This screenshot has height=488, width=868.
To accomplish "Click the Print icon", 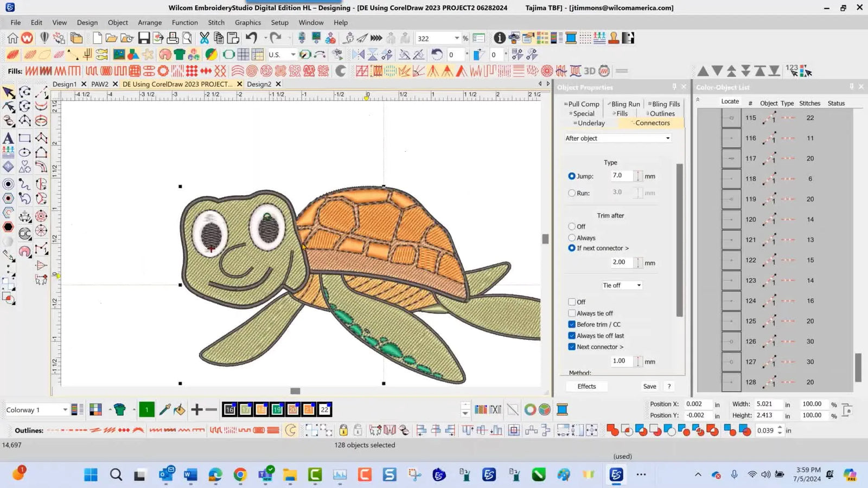I will 173,38.
